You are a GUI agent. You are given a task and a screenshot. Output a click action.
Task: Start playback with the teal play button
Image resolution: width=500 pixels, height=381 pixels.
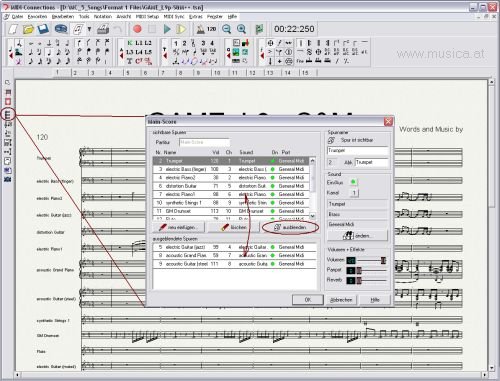click(167, 29)
